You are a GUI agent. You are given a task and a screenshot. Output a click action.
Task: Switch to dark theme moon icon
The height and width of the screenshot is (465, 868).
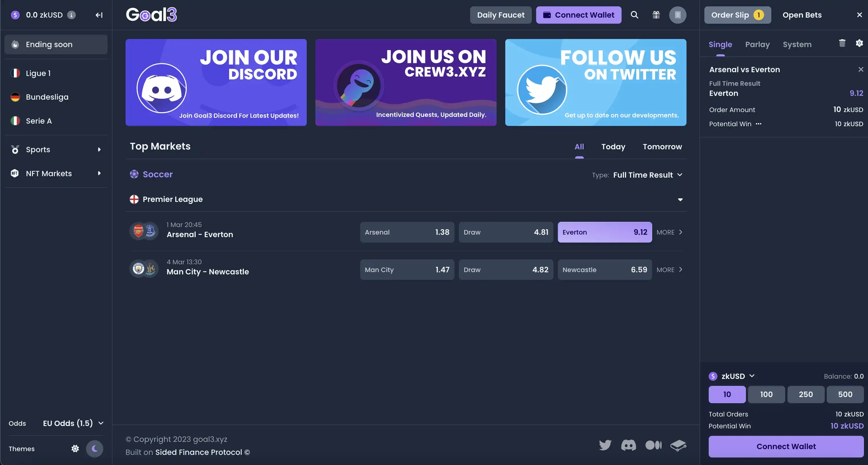click(94, 449)
